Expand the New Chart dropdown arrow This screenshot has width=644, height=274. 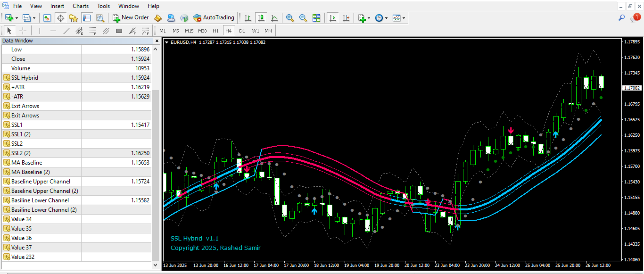pos(17,18)
